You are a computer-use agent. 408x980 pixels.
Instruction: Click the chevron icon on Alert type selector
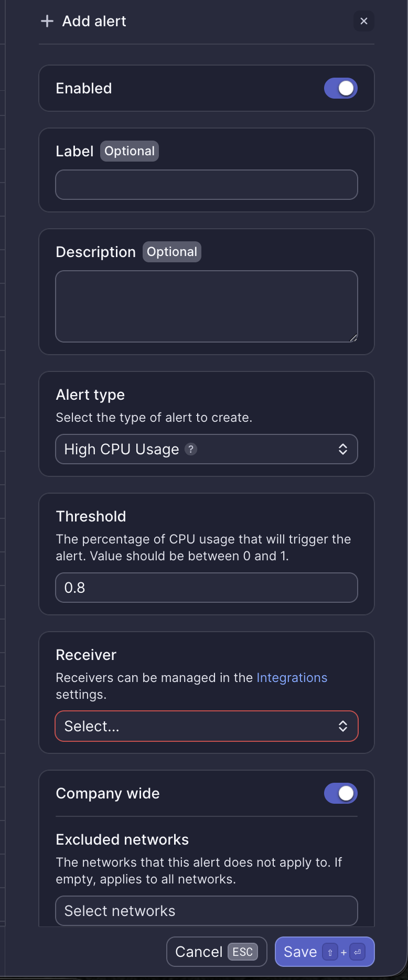click(x=343, y=449)
